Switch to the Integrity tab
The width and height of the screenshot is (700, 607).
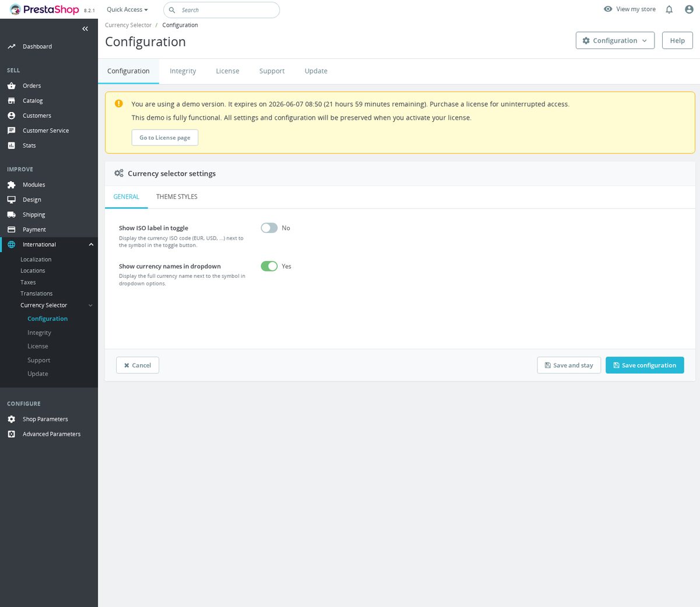[183, 71]
